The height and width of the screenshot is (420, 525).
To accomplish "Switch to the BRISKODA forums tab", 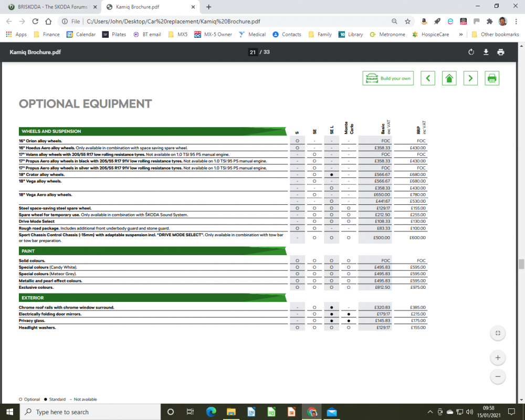I will (52, 7).
